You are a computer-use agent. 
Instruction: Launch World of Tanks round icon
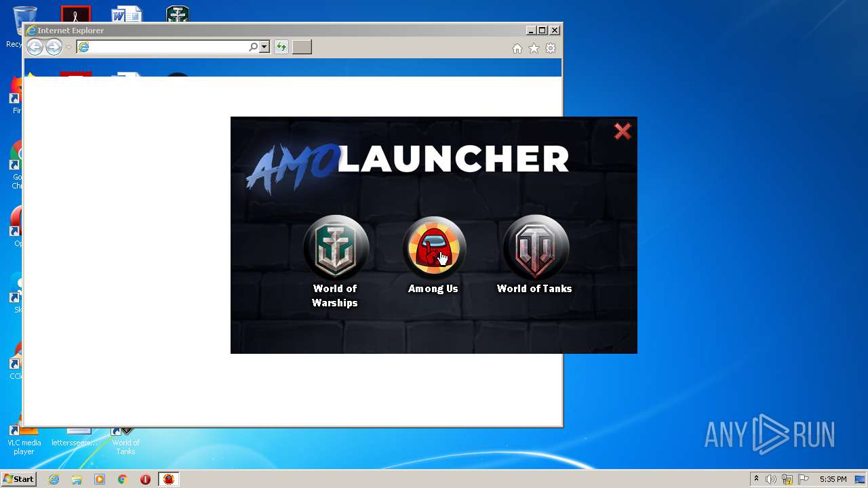535,247
